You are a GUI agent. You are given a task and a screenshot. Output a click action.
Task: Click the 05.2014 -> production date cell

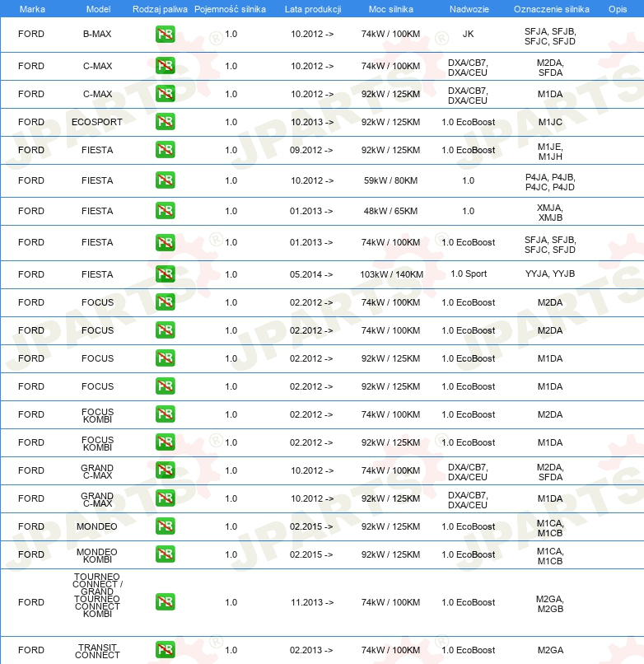pyautogui.click(x=311, y=274)
